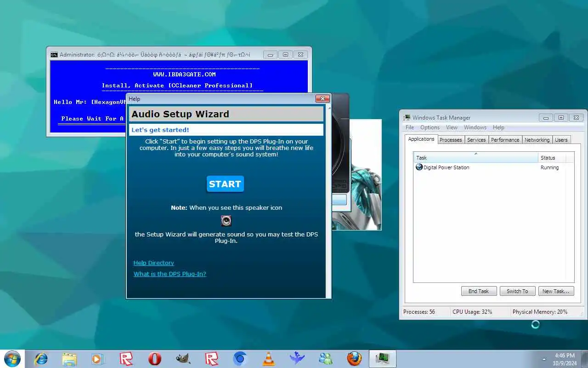The image size is (588, 368).
Task: Click partially hidden button behind the wizard
Action: (339, 200)
